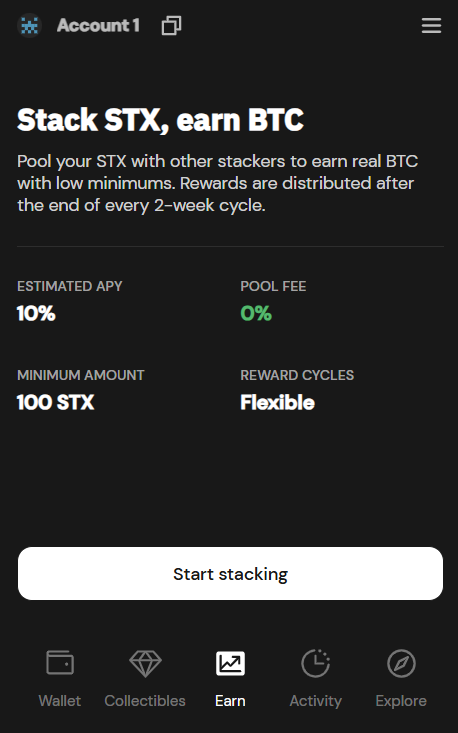Viewport: 458px width, 733px height.
Task: Start stacking STX
Action: 230,574
